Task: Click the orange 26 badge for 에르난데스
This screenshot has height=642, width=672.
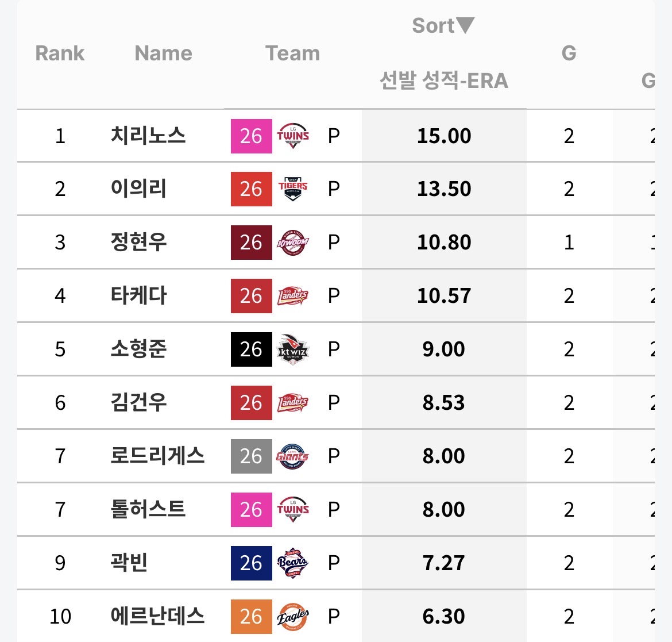Action: pos(251,616)
